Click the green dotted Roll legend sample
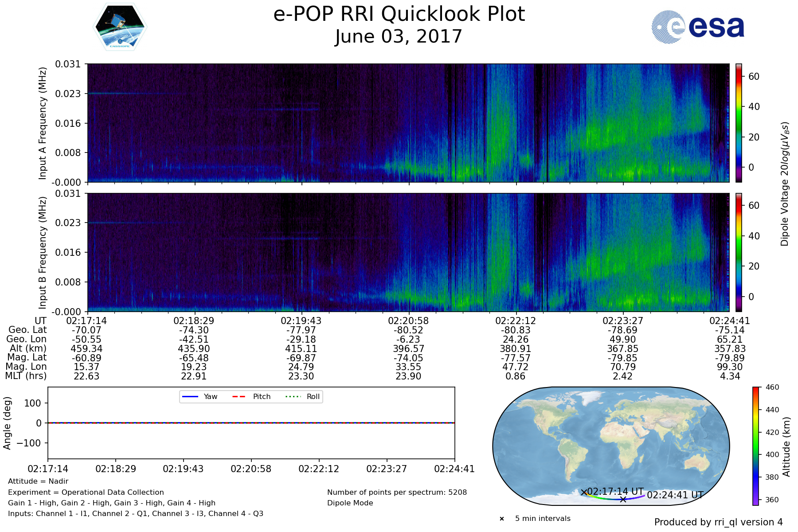This screenshot has height=532, width=798. 293,396
